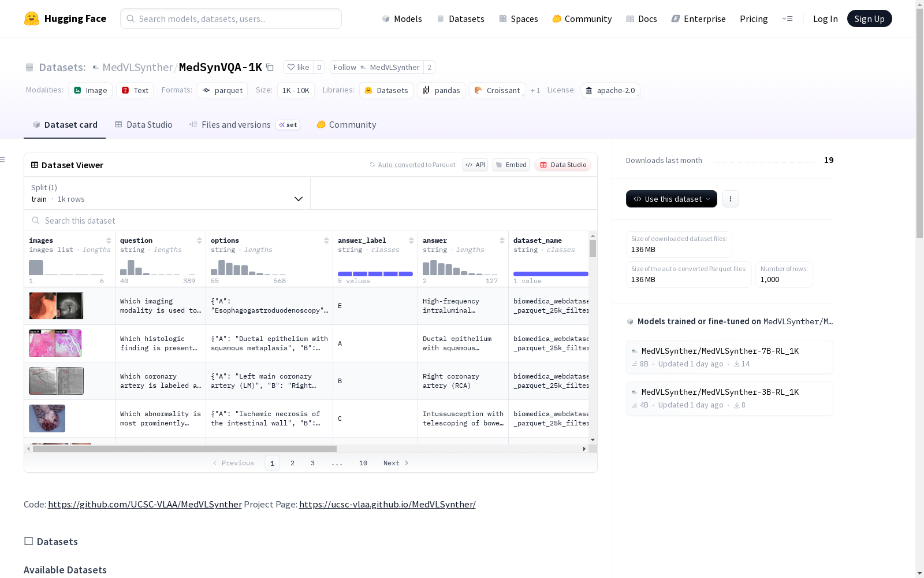Filter by the Text modality tag
This screenshot has height=578, width=924.
[x=135, y=90]
